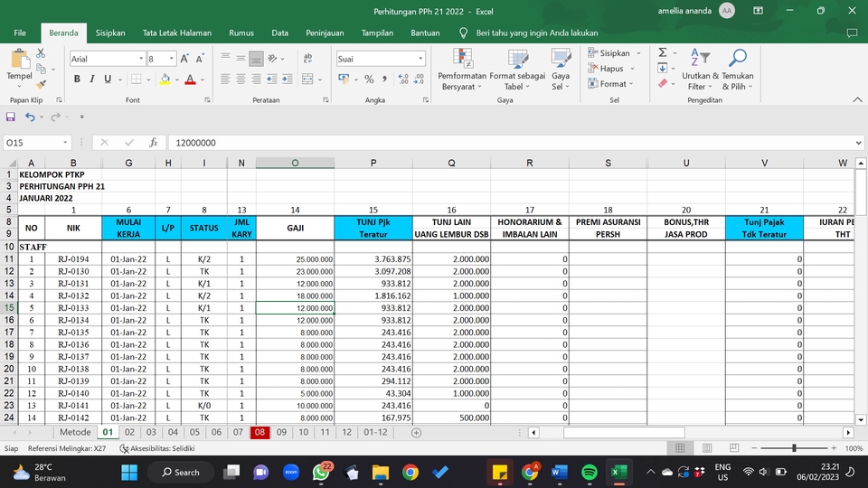This screenshot has height=488, width=868.
Task: Click the zoom slider handle
Action: point(794,448)
